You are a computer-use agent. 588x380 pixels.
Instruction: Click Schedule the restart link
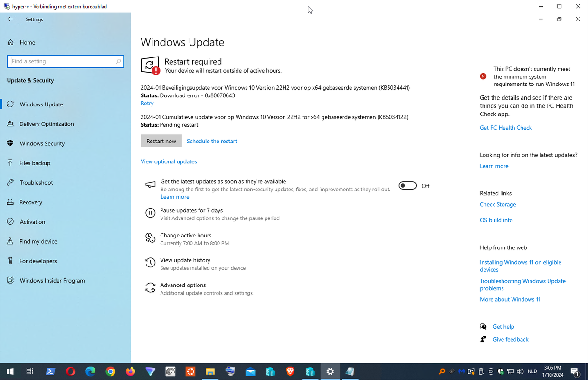[x=212, y=141]
